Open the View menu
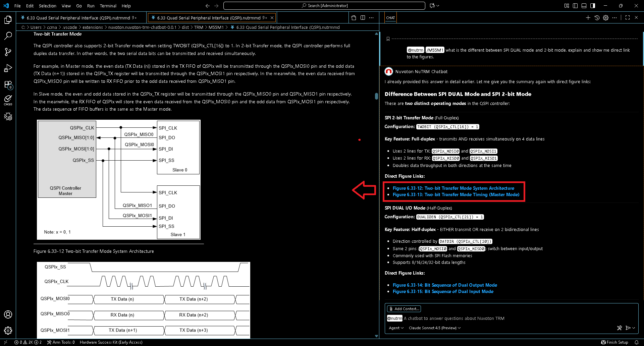The width and height of the screenshot is (644, 346). tap(66, 6)
